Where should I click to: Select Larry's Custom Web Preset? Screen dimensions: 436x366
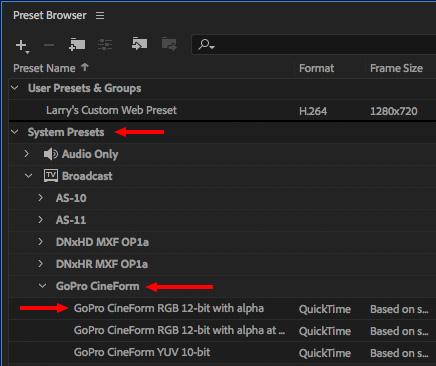point(111,110)
